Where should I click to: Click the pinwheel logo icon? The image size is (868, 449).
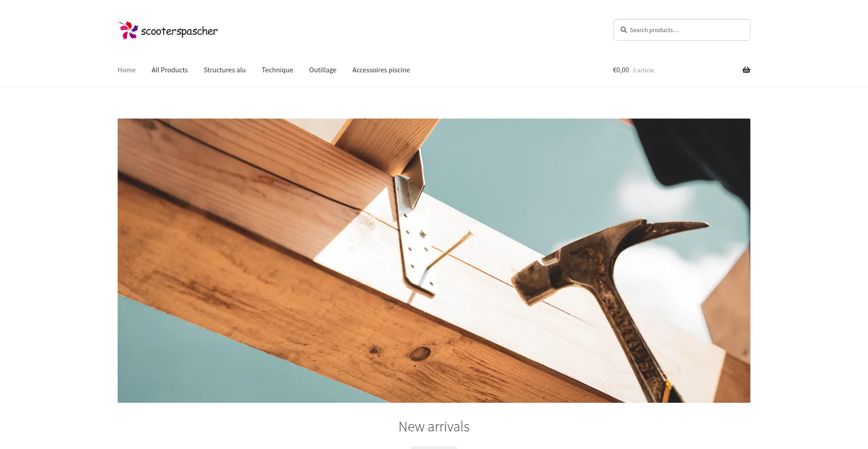click(x=128, y=30)
